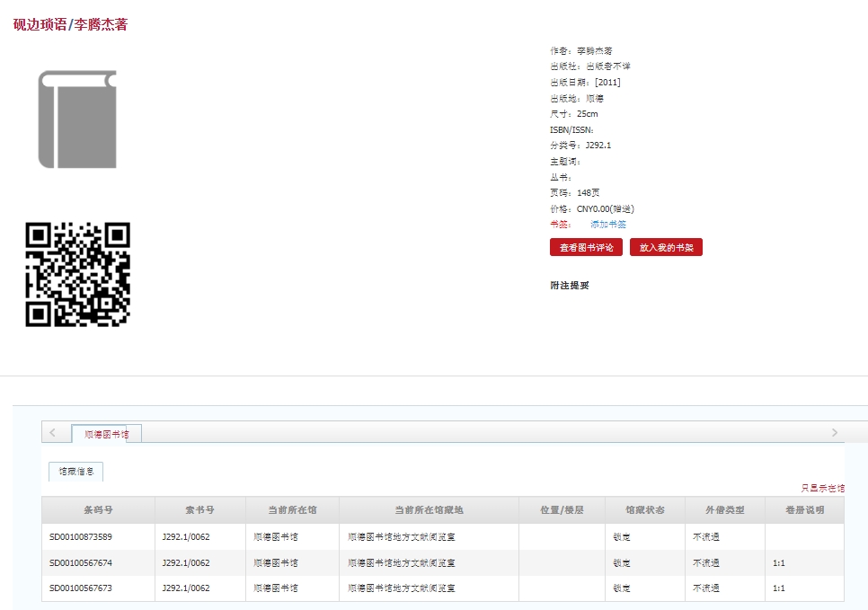The width and height of the screenshot is (868, 610).
Task: Click 顺德图书馆地方文献阅览室 in the SD00100567673 row
Action: (x=402, y=588)
